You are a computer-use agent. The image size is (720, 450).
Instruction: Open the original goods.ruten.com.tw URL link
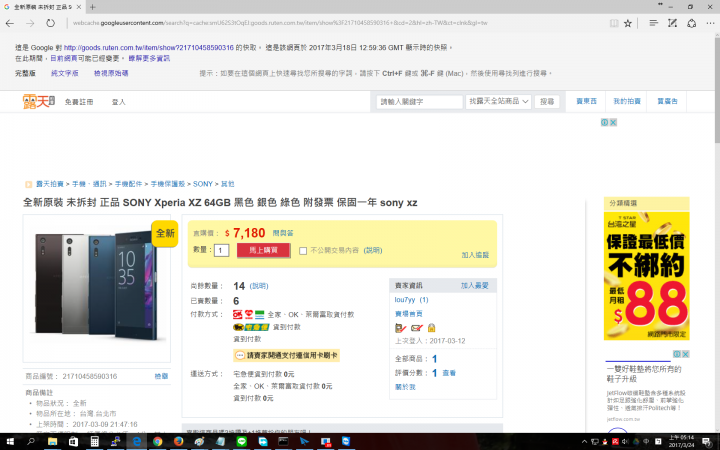pos(148,47)
